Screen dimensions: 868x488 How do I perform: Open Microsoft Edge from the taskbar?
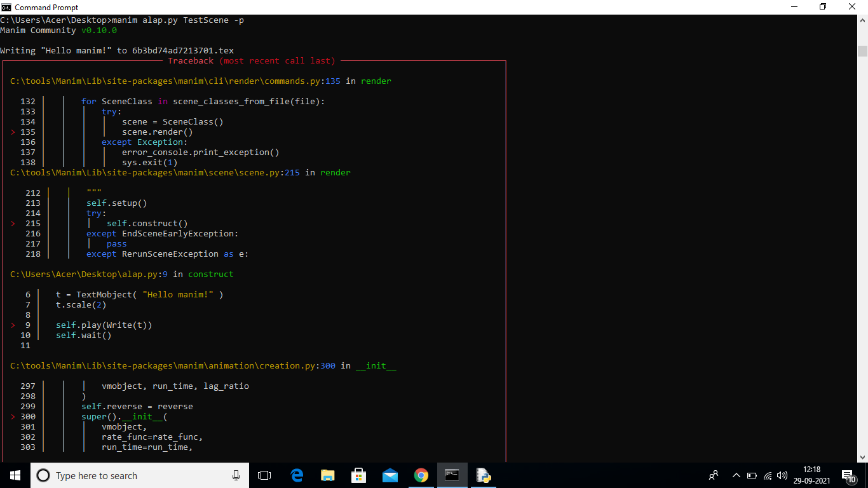coord(297,475)
